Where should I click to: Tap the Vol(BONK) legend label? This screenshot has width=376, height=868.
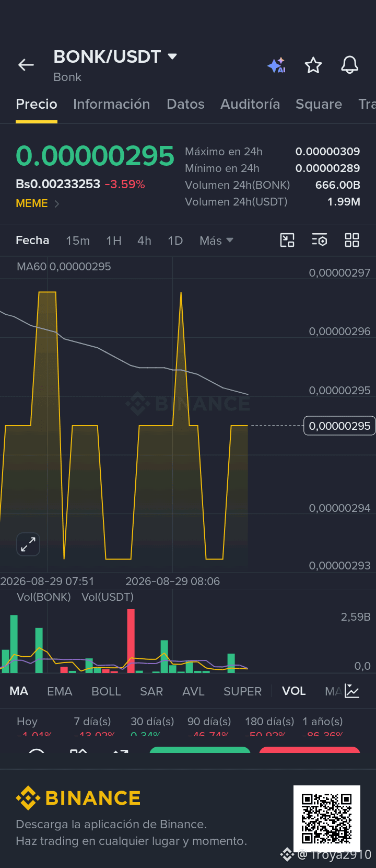click(44, 597)
